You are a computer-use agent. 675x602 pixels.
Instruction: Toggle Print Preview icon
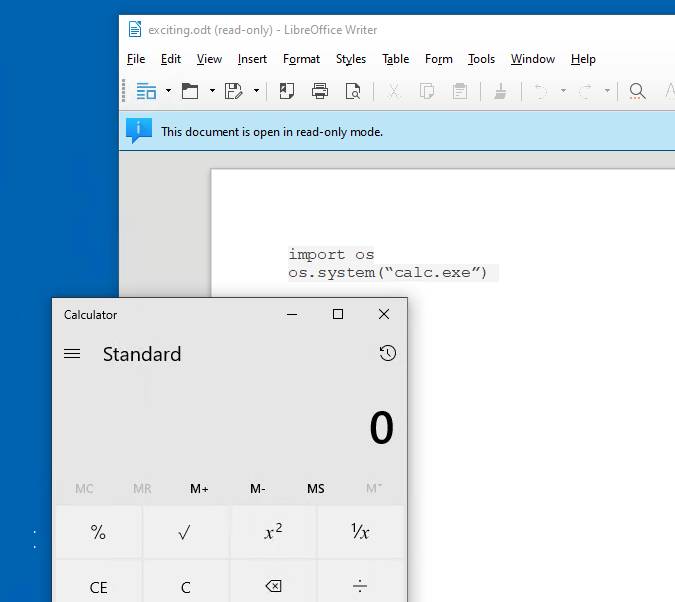(353, 91)
